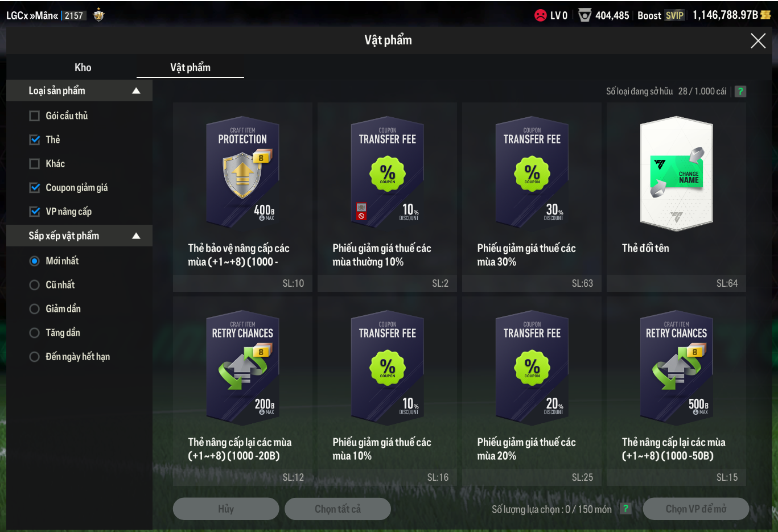Click the Chọn VP để mở button
This screenshot has height=532, width=778.
click(x=696, y=509)
